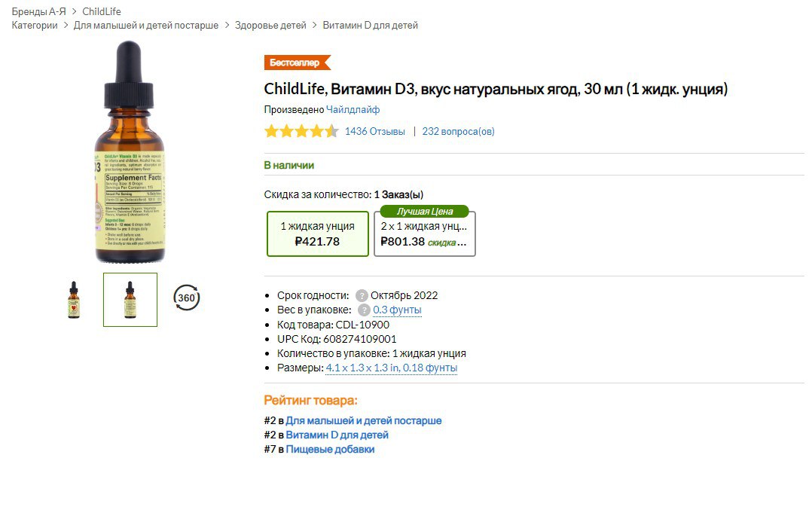This screenshot has width=812, height=522.
Task: Open the 232 вопроса(ов) link
Action: tap(458, 132)
